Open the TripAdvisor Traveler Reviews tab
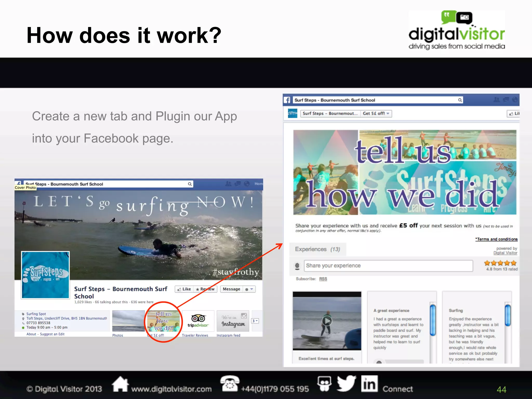Viewport: 532px width, 399px height. click(x=198, y=321)
